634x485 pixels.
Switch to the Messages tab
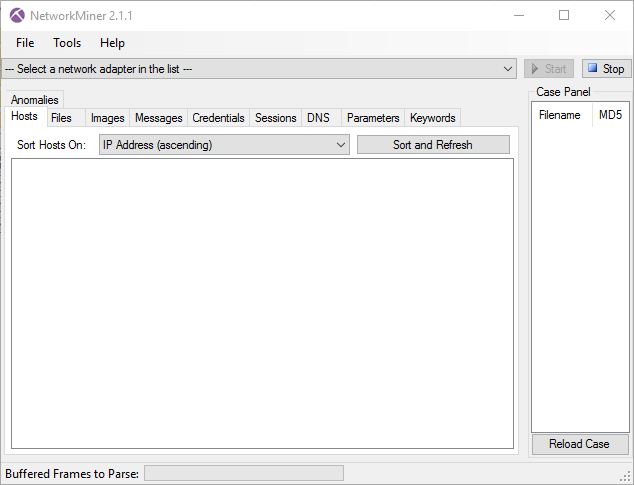158,118
